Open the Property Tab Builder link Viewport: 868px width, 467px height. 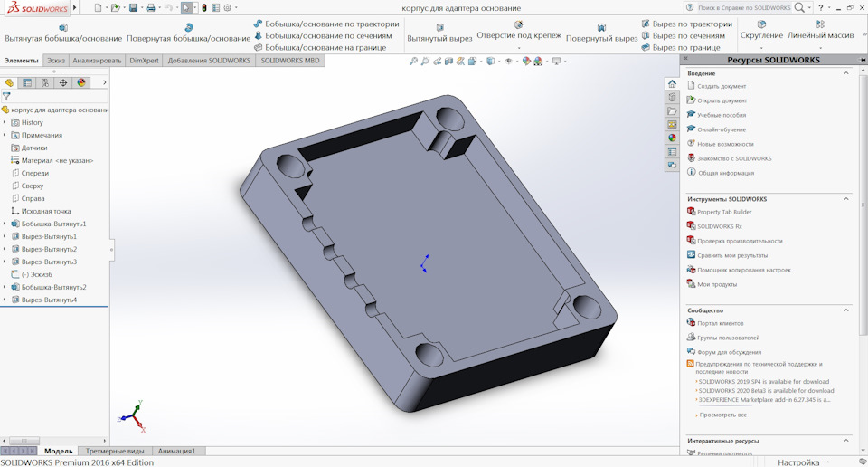click(x=724, y=212)
